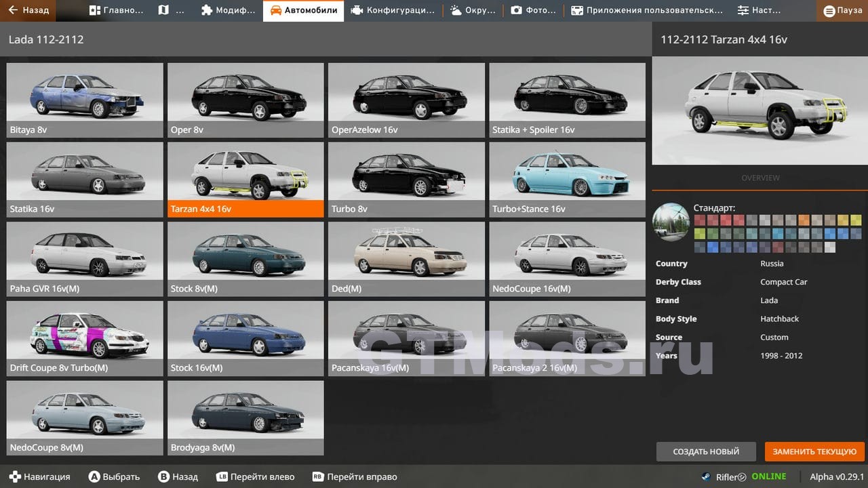
Task: Click the 112-2112 Tarzan 4x4 16v title
Action: 724,39
